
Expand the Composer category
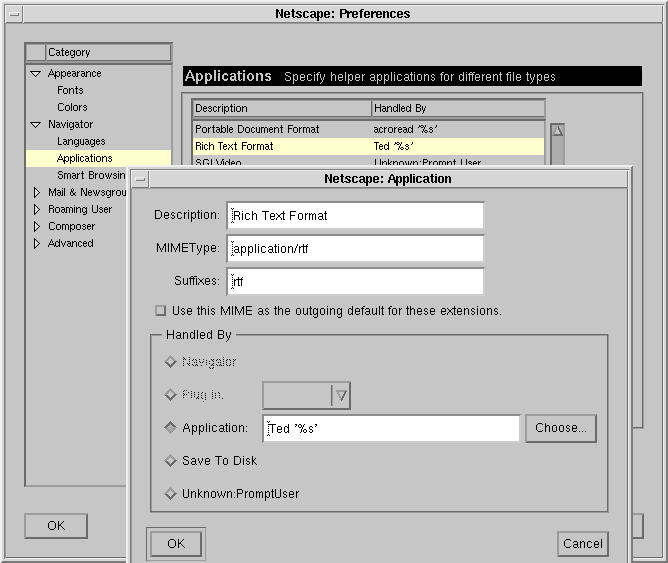click(x=37, y=227)
